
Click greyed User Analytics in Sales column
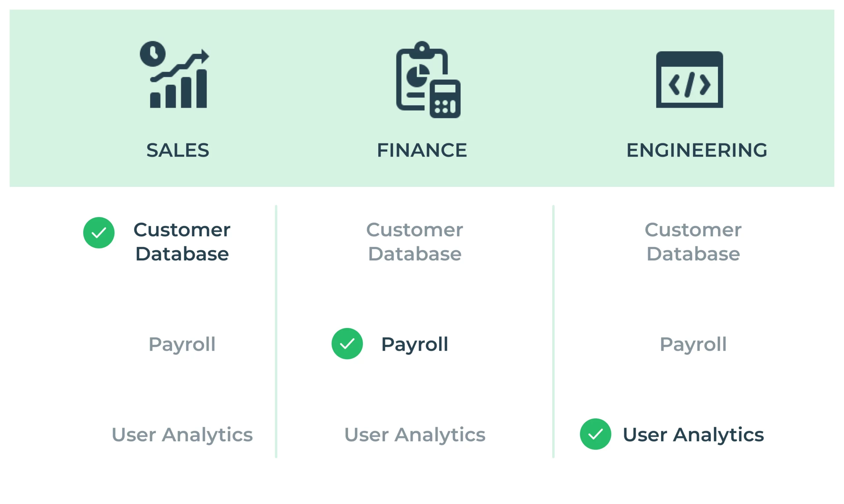182,434
